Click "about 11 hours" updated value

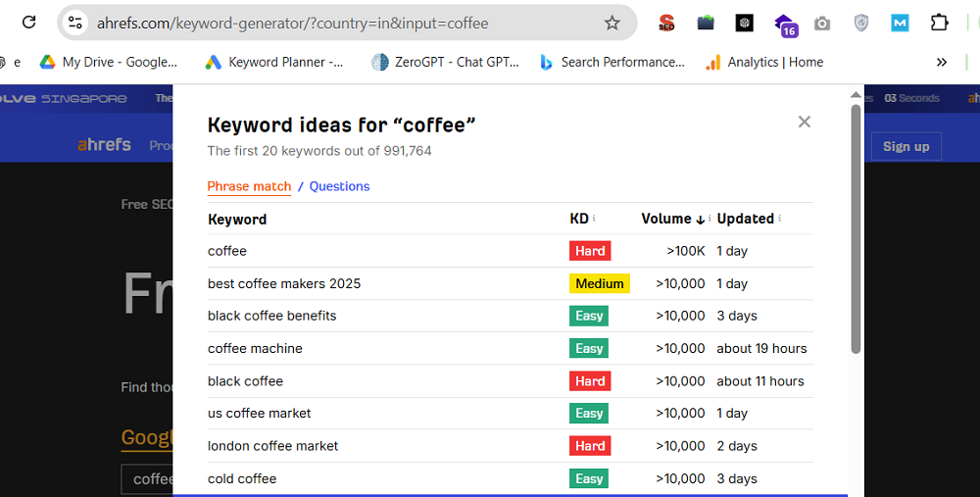760,380
